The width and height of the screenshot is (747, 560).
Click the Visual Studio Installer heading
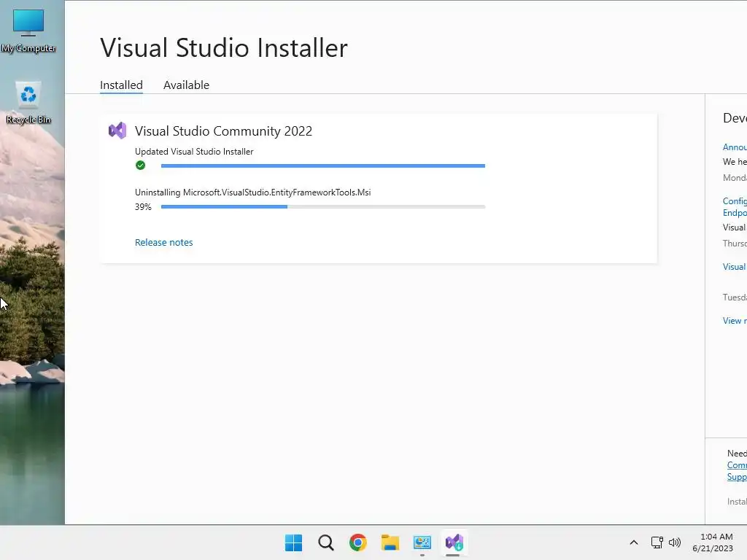pos(224,47)
